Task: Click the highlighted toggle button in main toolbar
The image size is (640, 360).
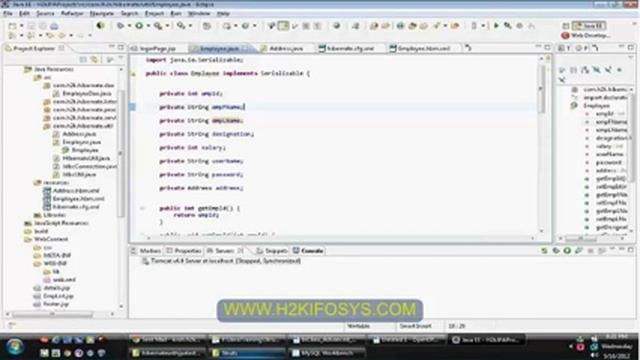Action: tap(283, 26)
